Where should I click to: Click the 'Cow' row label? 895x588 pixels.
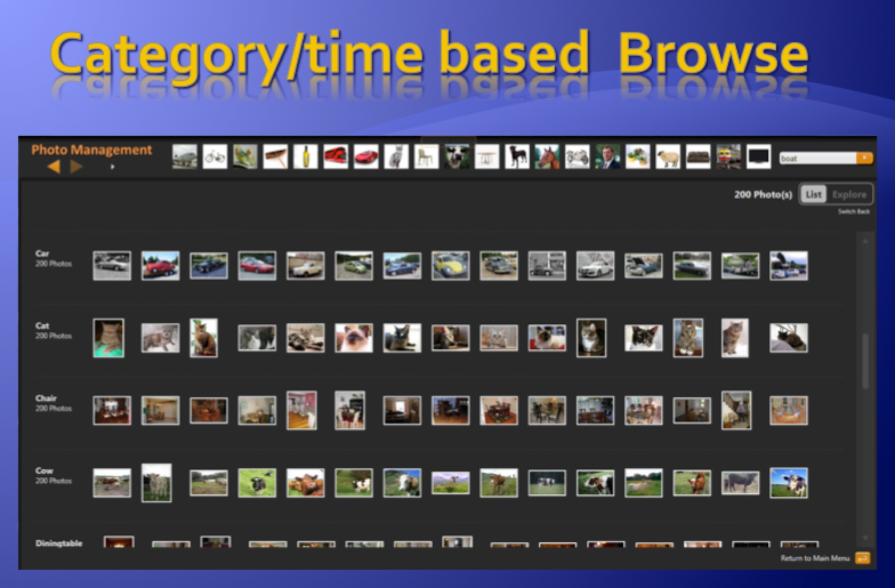pos(44,471)
